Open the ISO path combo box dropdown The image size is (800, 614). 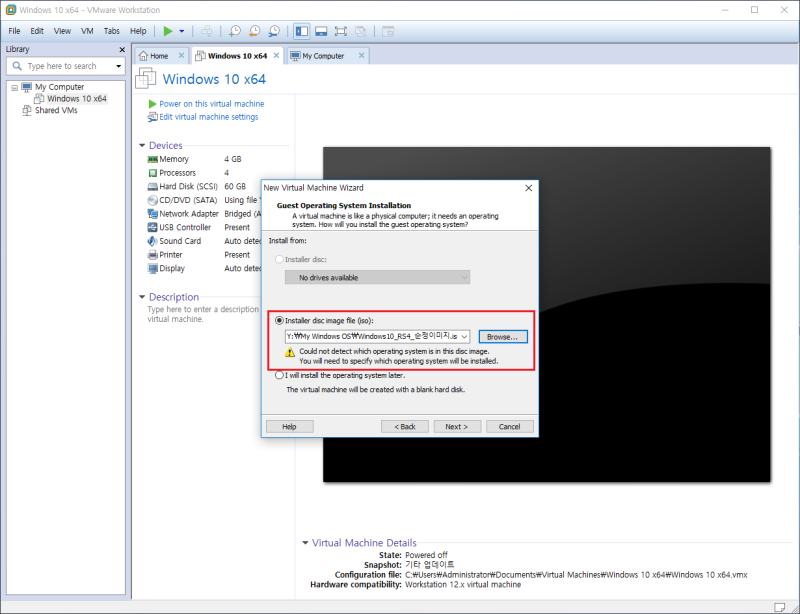(464, 336)
